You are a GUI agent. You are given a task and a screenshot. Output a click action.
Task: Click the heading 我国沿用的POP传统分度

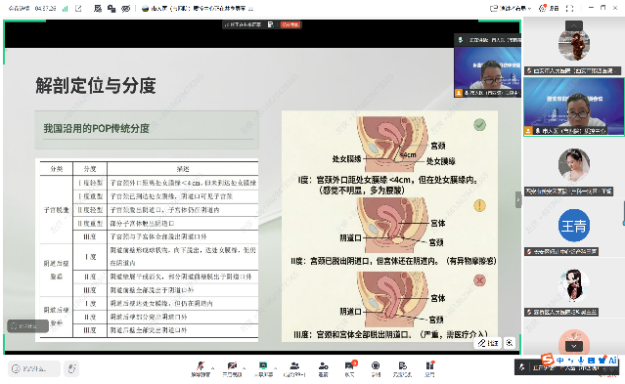coord(96,128)
